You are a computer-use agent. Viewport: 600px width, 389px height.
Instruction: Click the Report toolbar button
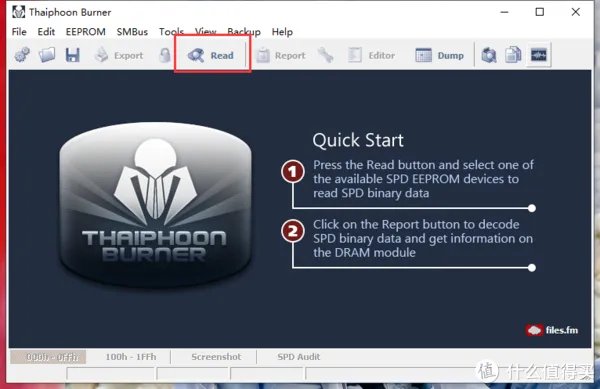[280, 56]
